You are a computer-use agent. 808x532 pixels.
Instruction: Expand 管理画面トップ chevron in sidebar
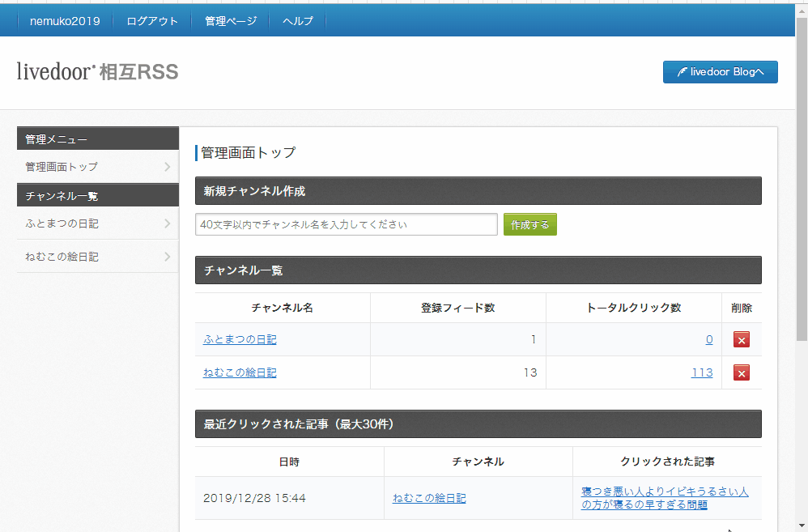click(167, 167)
